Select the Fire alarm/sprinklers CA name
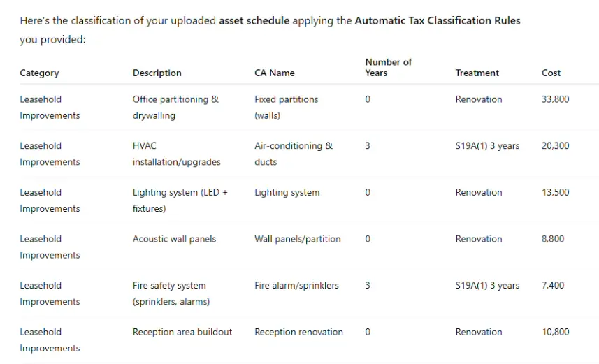 tap(296, 286)
